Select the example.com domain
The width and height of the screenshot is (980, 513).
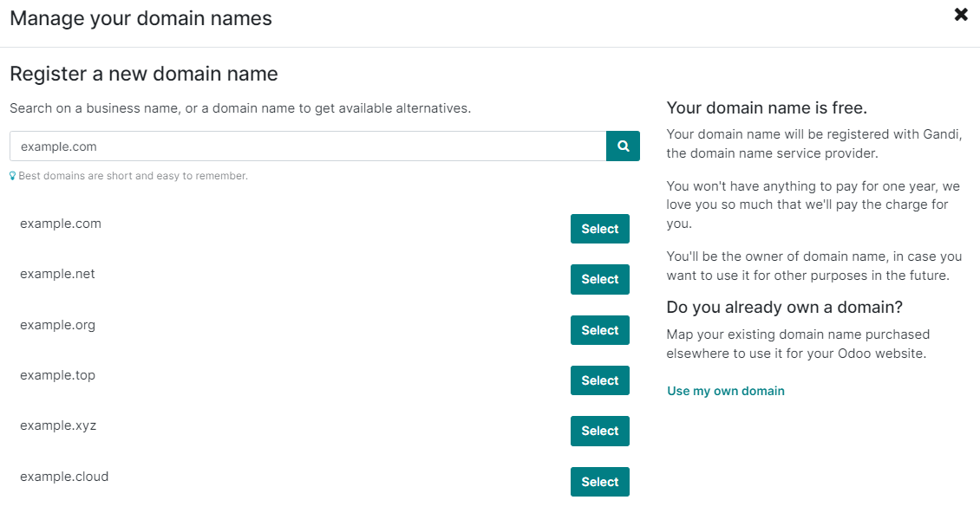point(599,229)
